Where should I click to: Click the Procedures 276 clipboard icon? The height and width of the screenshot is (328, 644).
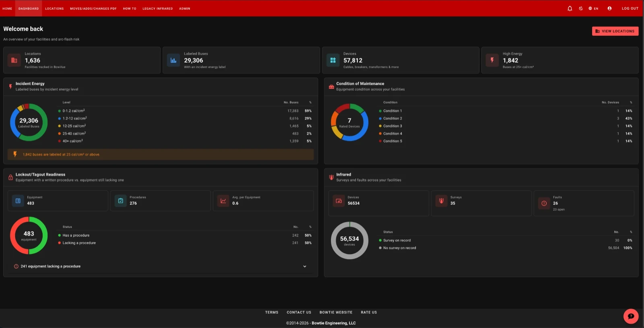121,201
